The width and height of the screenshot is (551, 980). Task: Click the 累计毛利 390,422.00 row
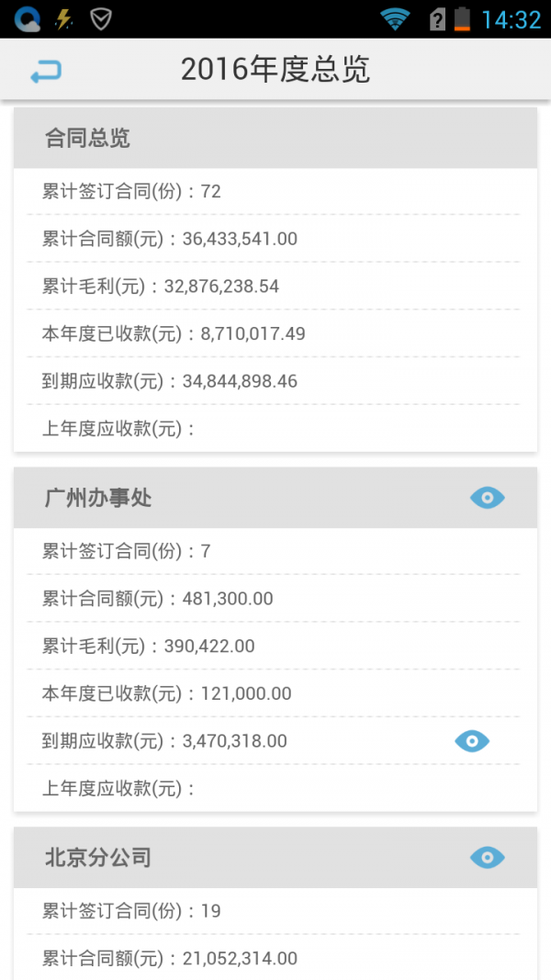[x=275, y=646]
